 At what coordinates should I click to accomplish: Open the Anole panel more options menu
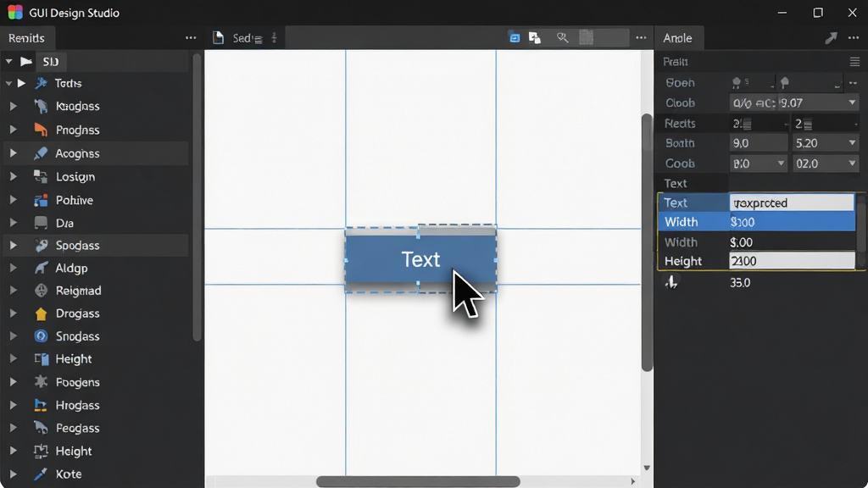click(854, 38)
